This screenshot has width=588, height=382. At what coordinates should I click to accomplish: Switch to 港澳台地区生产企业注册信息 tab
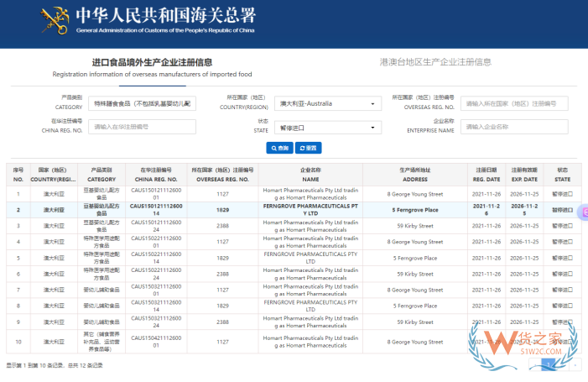[x=435, y=62]
